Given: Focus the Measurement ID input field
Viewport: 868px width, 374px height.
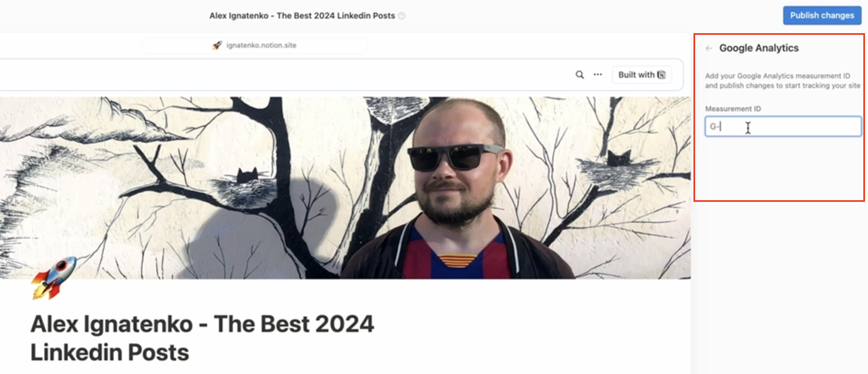Looking at the screenshot, I should tap(783, 126).
